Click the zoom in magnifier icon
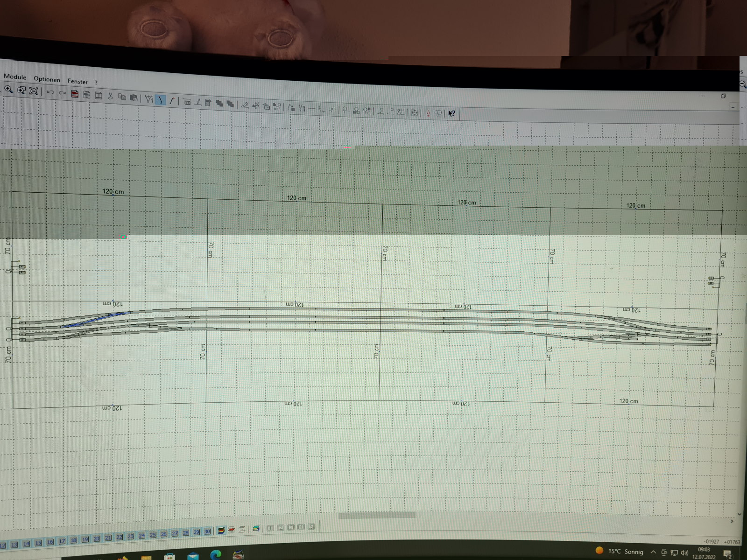 click(8, 89)
